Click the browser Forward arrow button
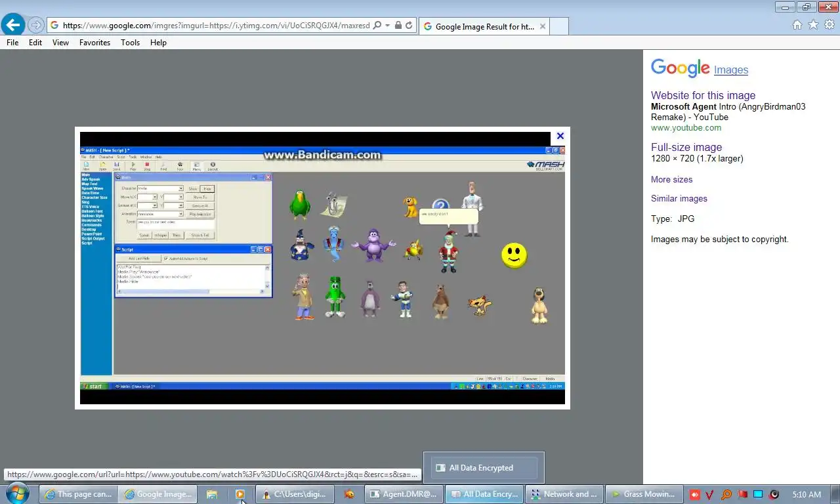The image size is (840, 504). [36, 26]
